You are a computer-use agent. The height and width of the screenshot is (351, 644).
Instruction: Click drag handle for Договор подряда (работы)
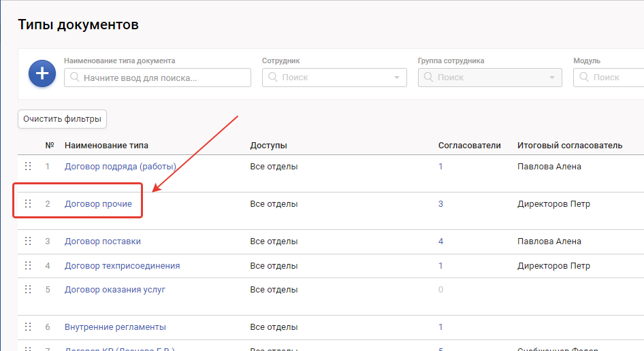pos(28,166)
